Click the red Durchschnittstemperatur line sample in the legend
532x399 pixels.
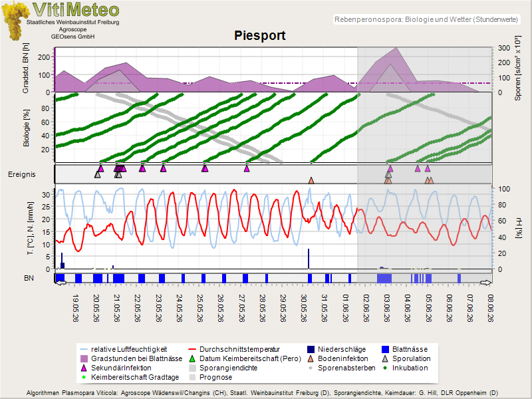(x=192, y=349)
